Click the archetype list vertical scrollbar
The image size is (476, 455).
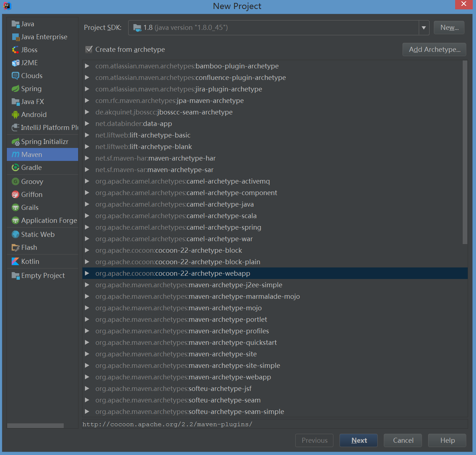tap(465, 153)
